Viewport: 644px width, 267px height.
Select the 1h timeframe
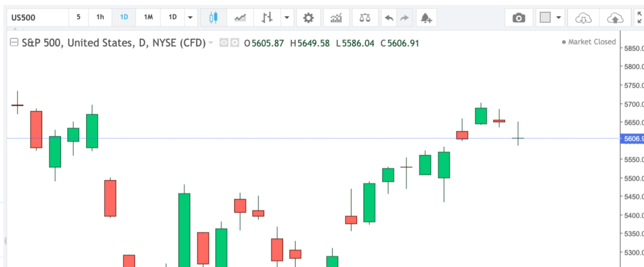click(100, 18)
